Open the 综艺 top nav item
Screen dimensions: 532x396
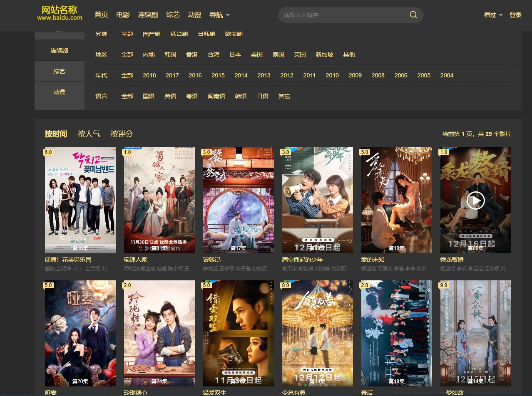pos(173,15)
